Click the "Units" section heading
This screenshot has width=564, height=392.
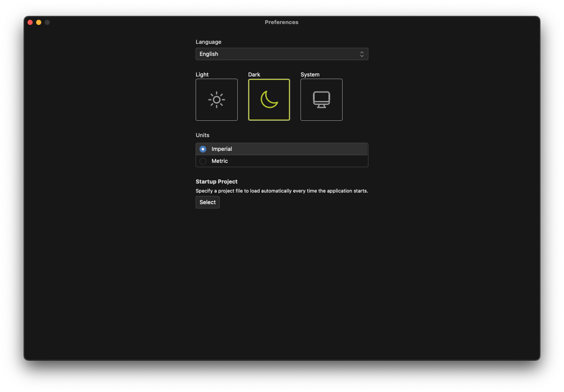point(202,135)
